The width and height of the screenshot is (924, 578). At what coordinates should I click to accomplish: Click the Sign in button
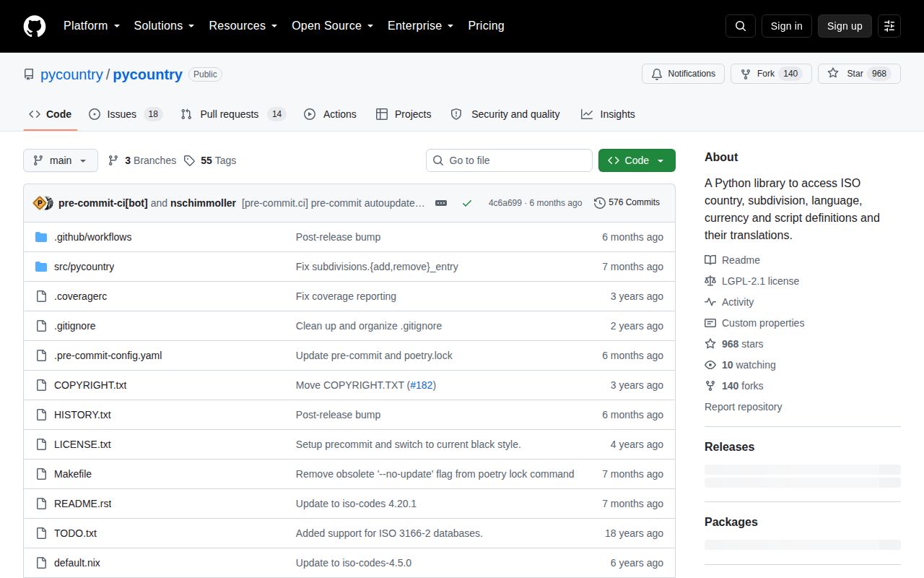pos(786,26)
